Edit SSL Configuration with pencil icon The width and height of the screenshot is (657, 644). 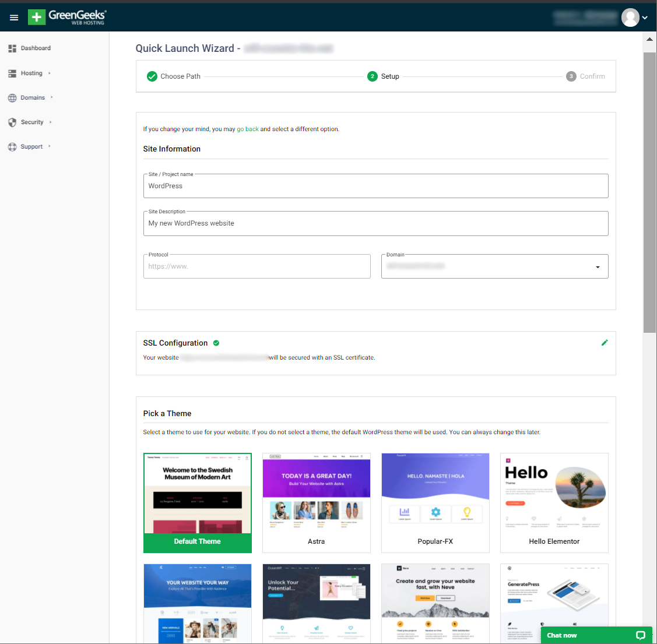(604, 343)
